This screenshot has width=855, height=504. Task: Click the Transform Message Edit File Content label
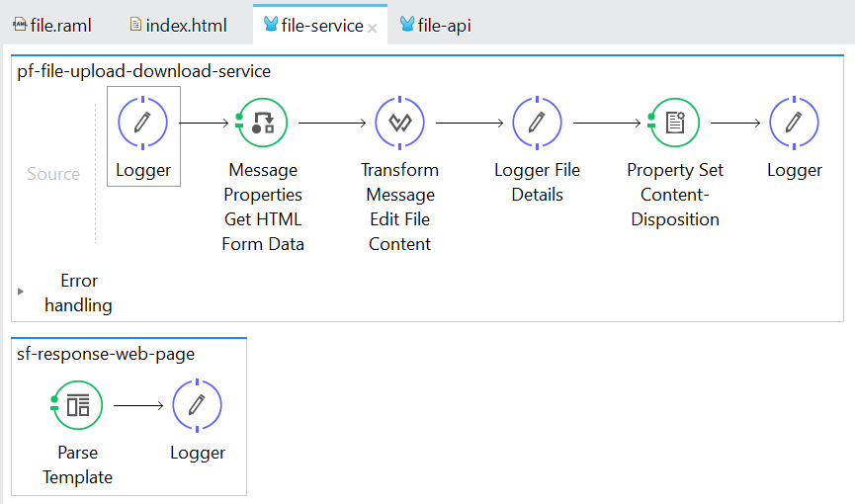point(399,207)
